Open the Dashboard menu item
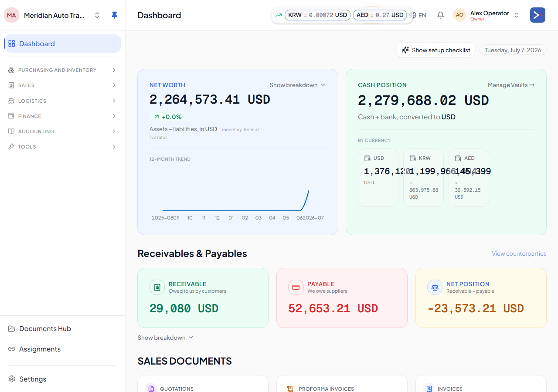Image resolution: width=558 pixels, height=392 pixels. point(62,44)
